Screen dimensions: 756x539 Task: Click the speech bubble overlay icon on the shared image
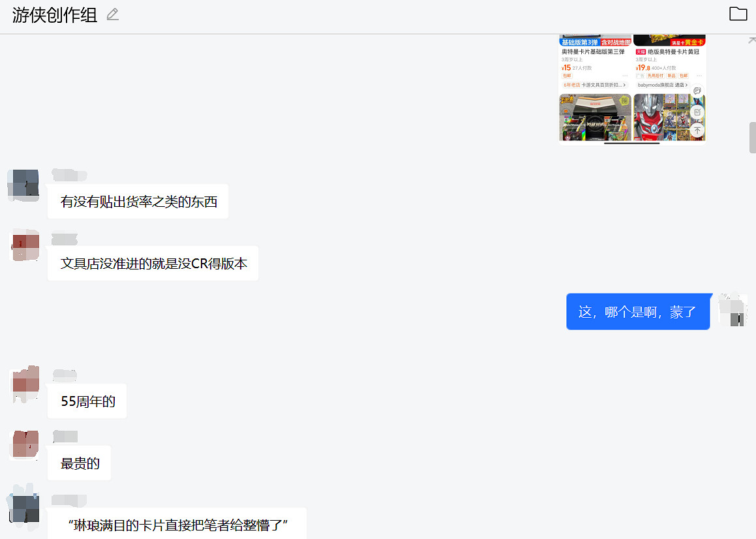point(697,91)
